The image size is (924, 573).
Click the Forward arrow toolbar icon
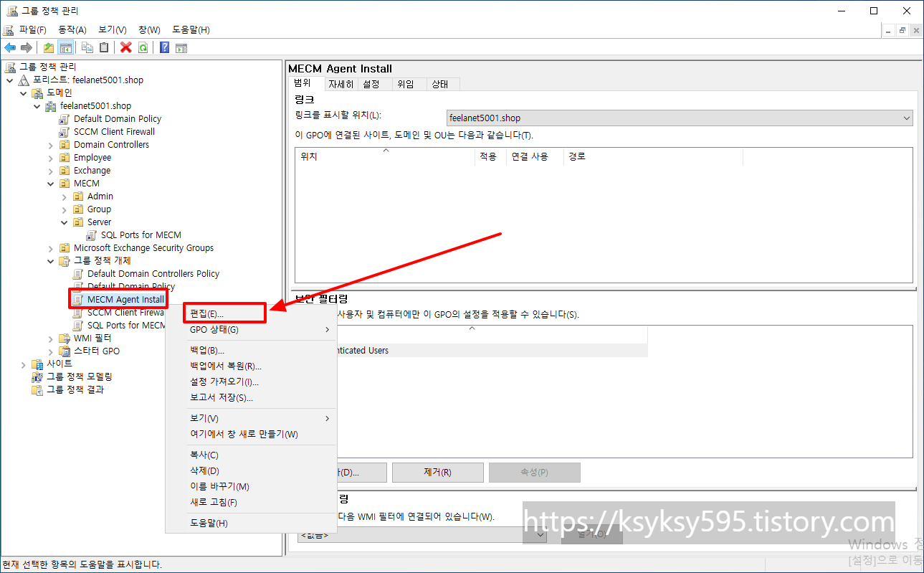click(26, 47)
